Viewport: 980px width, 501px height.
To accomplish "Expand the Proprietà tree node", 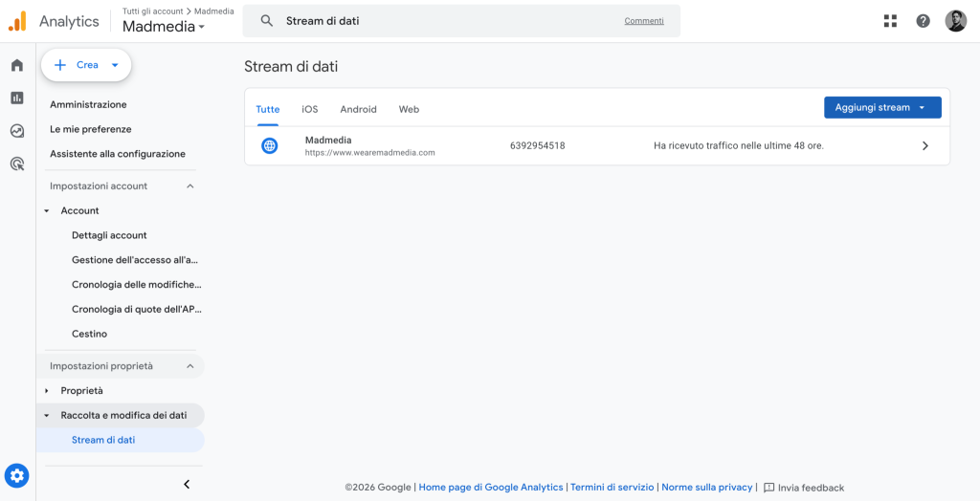I will [47, 391].
